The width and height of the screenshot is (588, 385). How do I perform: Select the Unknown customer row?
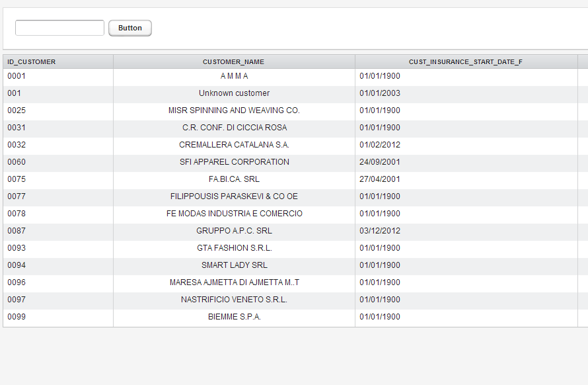(234, 93)
